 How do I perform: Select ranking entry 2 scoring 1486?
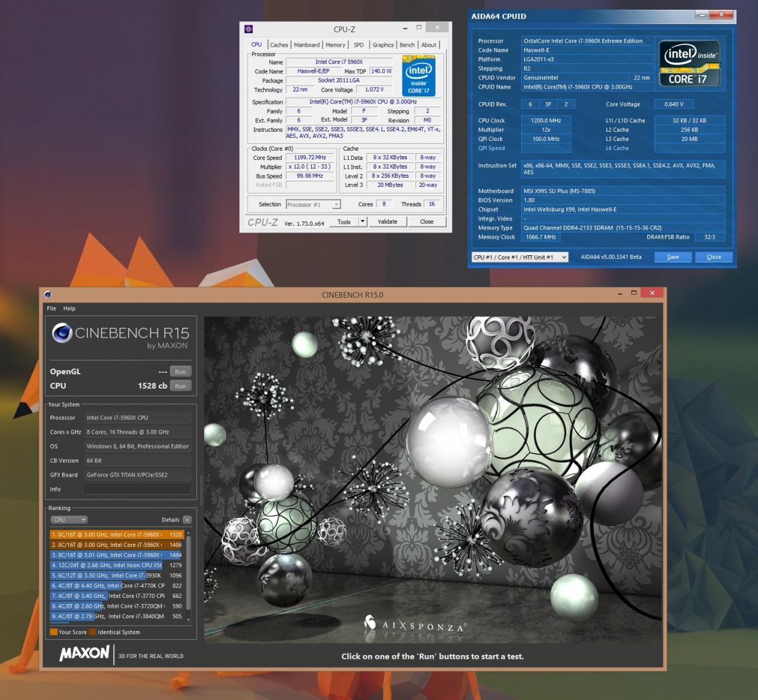pyautogui.click(x=117, y=545)
